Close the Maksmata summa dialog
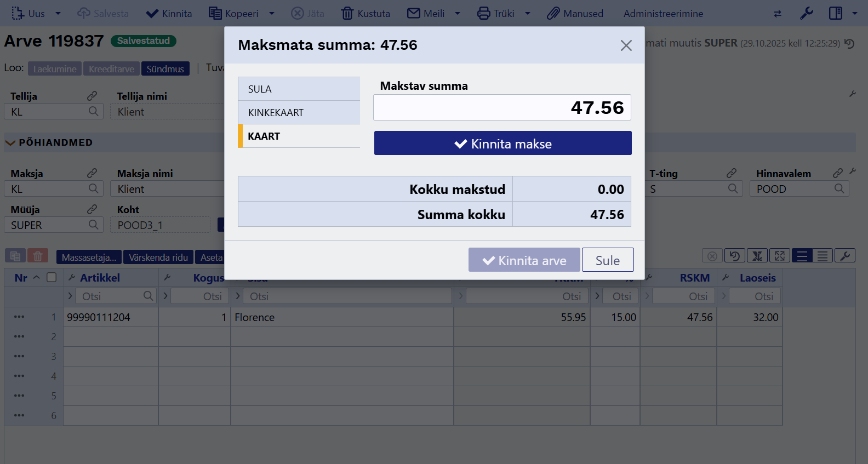Image resolution: width=868 pixels, height=464 pixels. click(626, 45)
